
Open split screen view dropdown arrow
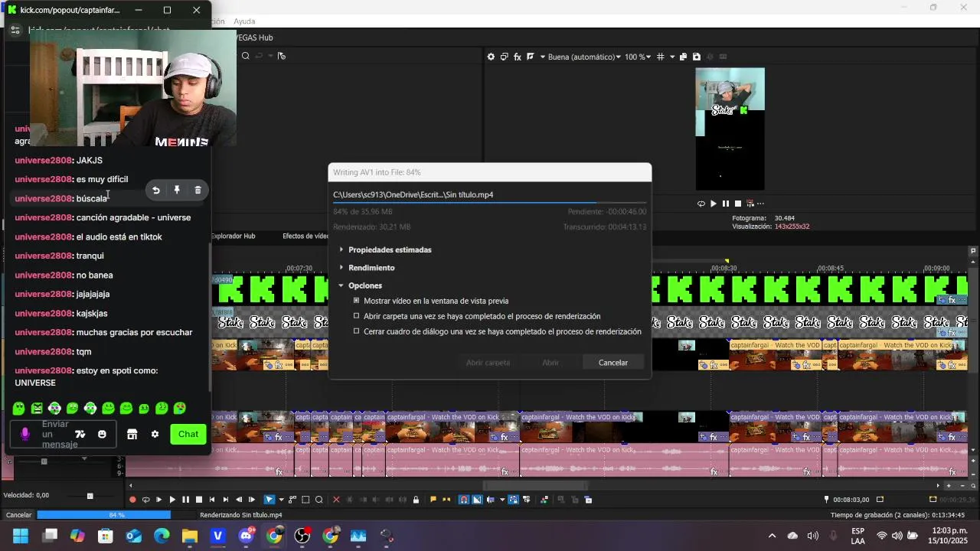(542, 57)
